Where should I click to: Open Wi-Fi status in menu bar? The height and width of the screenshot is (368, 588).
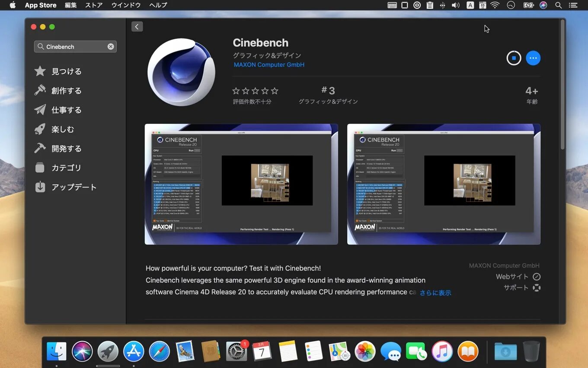click(495, 5)
